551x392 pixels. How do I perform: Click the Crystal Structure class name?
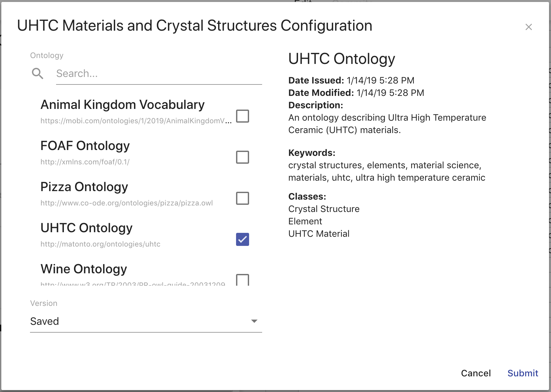tap(323, 209)
